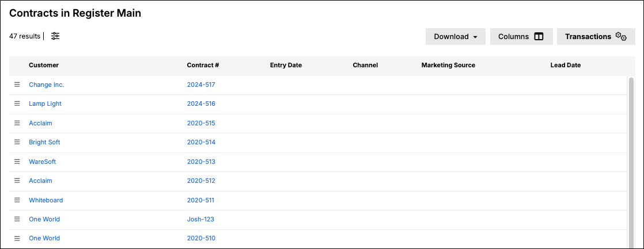Sort by Marketing Source column header
The image size is (644, 249).
click(x=448, y=65)
